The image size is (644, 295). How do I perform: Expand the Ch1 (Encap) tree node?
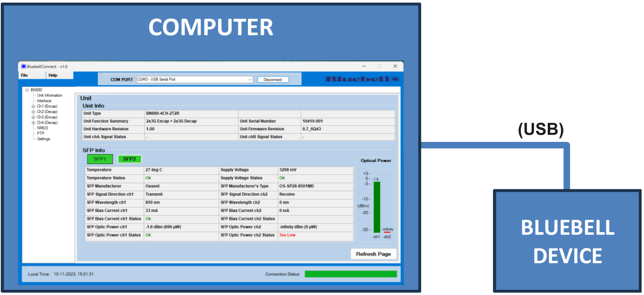pyautogui.click(x=33, y=107)
